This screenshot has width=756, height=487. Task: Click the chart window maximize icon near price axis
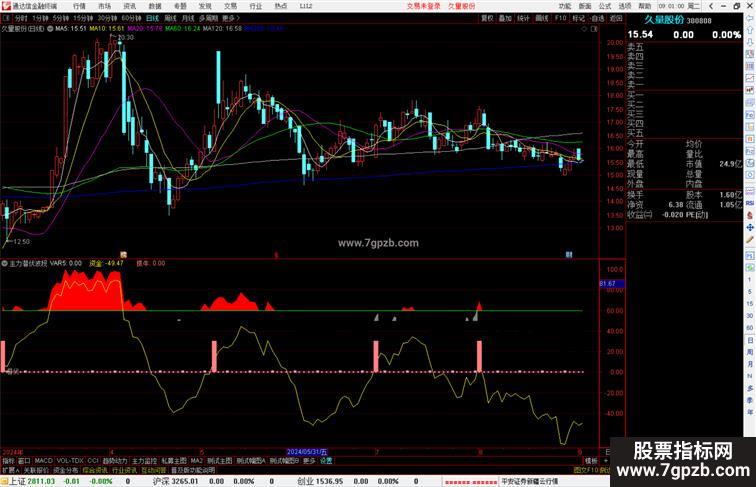[594, 29]
